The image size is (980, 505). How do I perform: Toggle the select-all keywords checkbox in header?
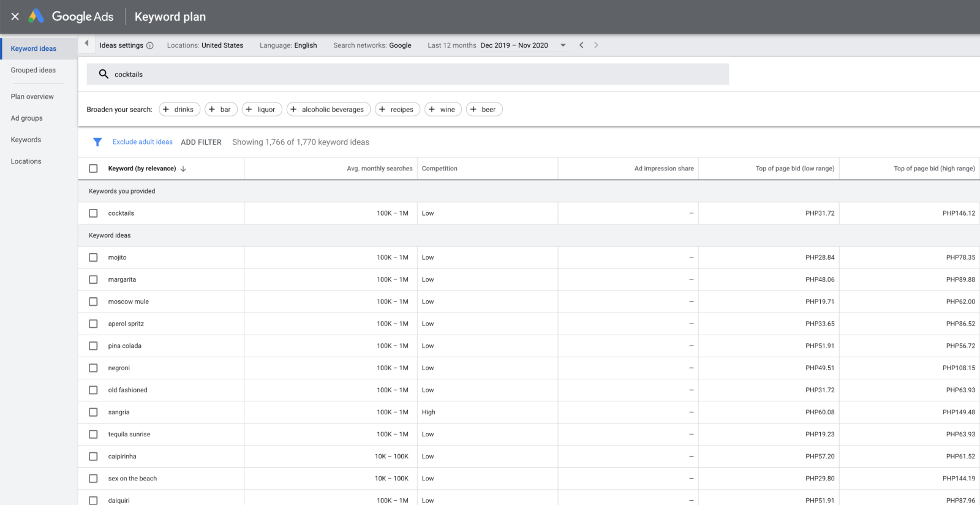tap(93, 169)
